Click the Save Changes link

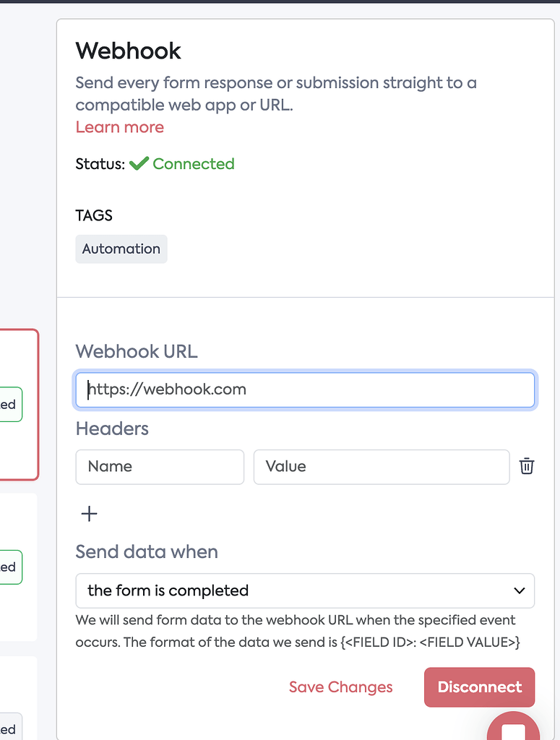coord(340,687)
